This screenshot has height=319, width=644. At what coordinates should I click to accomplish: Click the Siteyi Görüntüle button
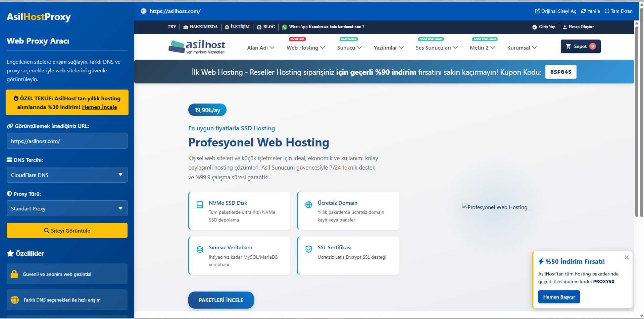(67, 231)
